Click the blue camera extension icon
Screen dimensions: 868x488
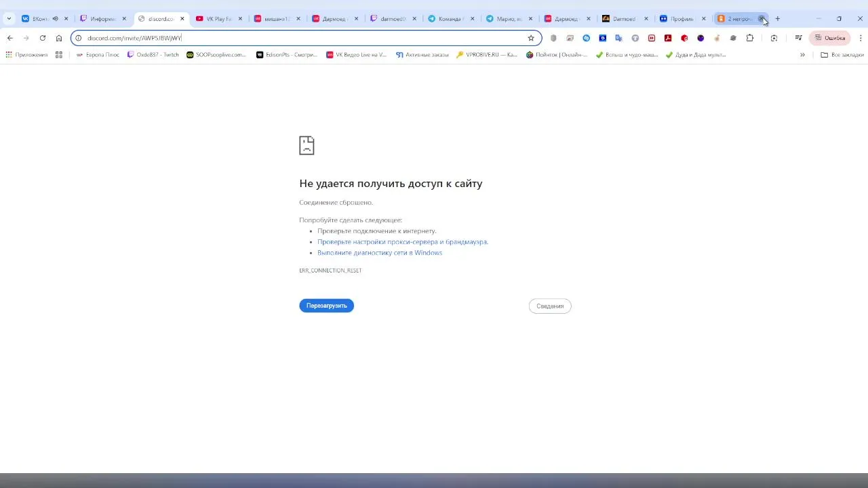click(602, 38)
